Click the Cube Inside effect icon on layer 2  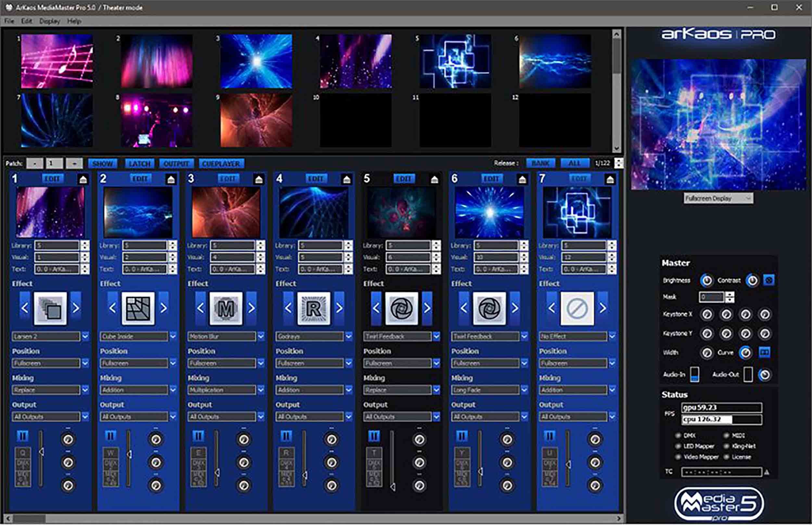point(138,309)
